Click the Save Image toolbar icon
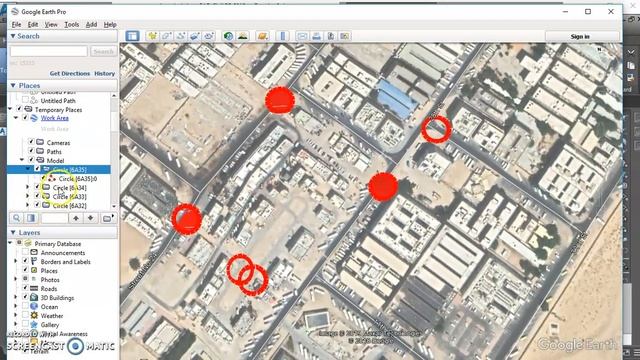This screenshot has width=640, height=360. click(x=331, y=36)
